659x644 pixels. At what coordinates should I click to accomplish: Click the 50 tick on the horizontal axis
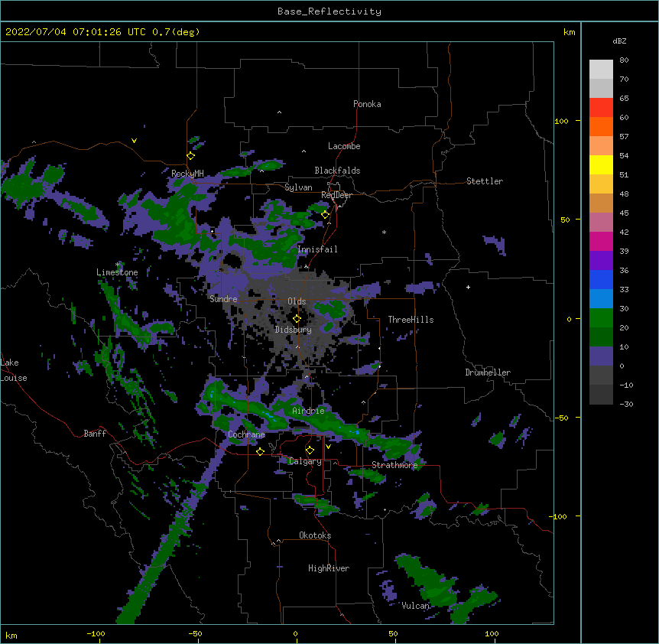pyautogui.click(x=393, y=633)
